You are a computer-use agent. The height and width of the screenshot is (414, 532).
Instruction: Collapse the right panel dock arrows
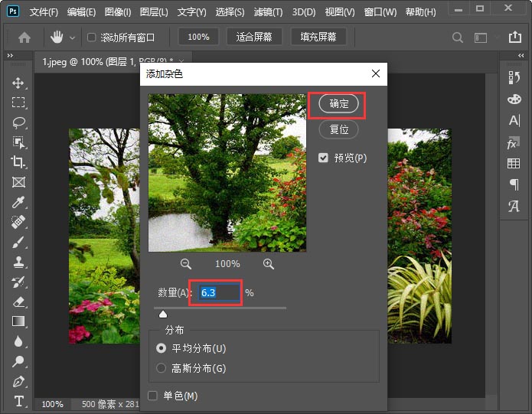(x=521, y=55)
